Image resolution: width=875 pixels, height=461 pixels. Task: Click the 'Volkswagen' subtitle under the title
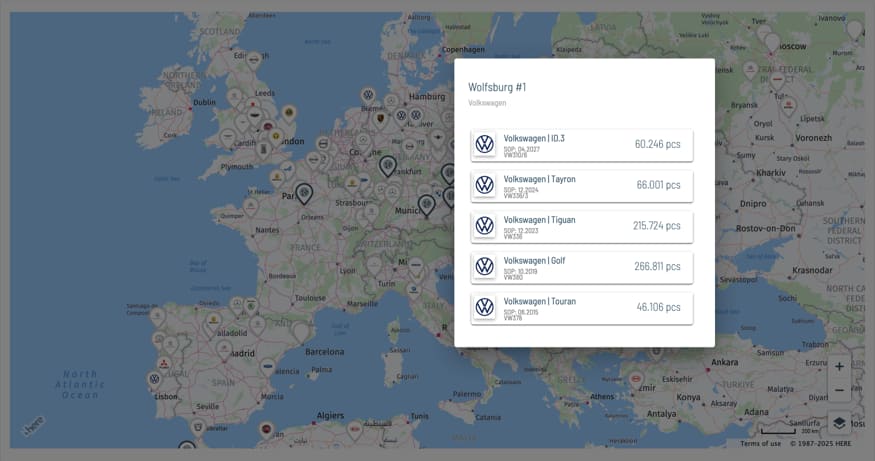coord(487,103)
